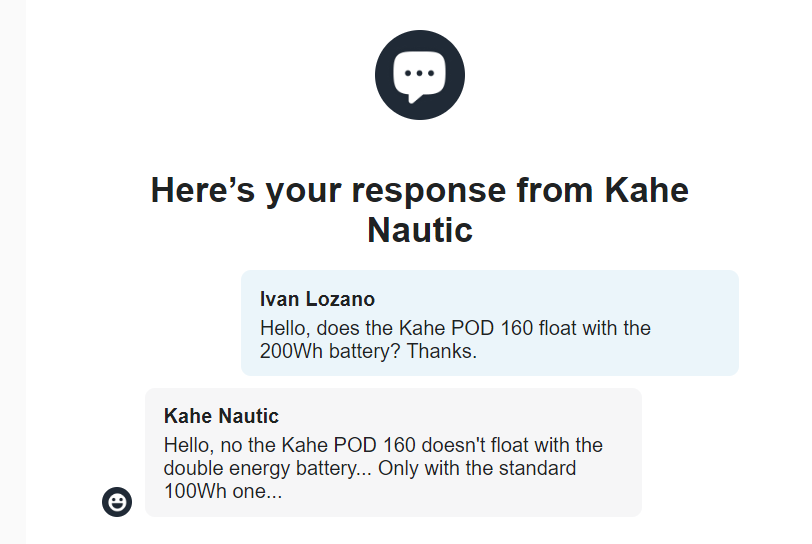Click the three dots inside speech bubble
Image resolution: width=812 pixels, height=544 pixels.
coord(419,74)
